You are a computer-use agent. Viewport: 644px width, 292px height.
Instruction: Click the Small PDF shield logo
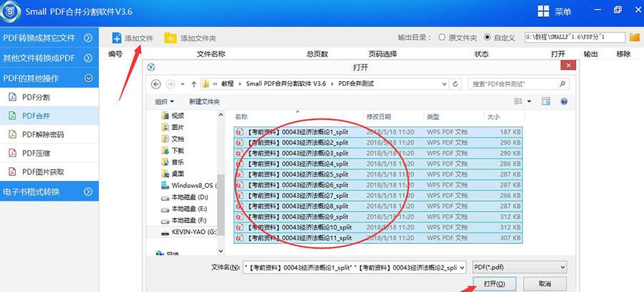coord(10,12)
